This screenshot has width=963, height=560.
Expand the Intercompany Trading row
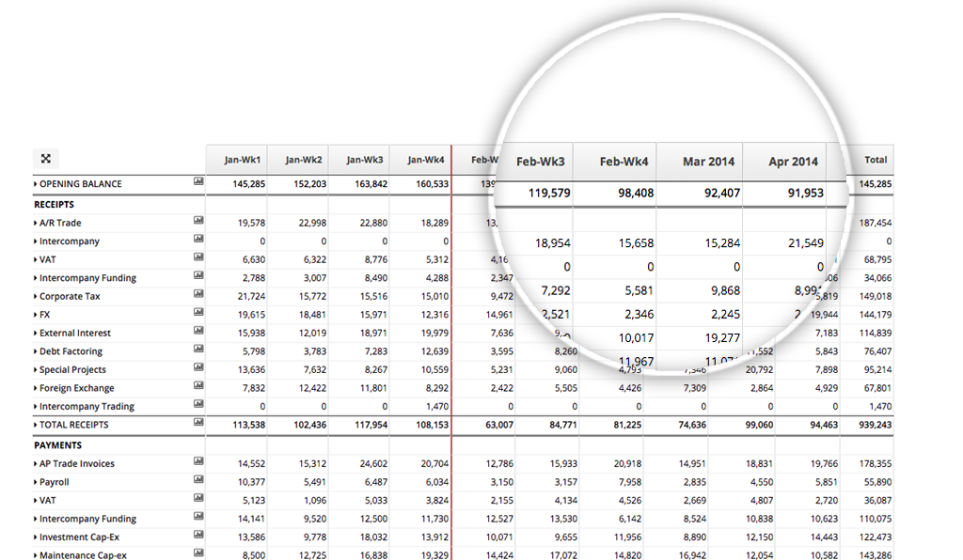(35, 407)
